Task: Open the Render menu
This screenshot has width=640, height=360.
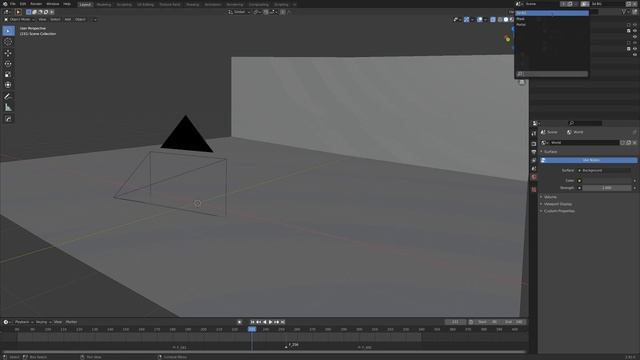Action: [36, 4]
